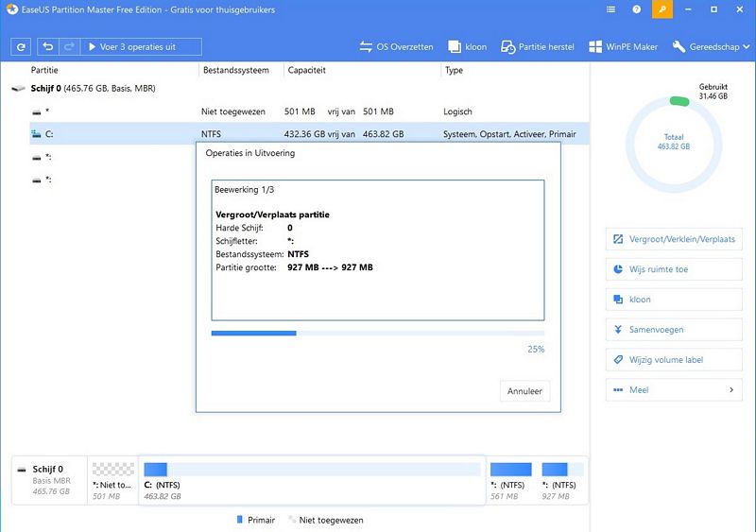The width and height of the screenshot is (756, 532).
Task: Click the Totaal 463.82 GB label
Action: [674, 142]
